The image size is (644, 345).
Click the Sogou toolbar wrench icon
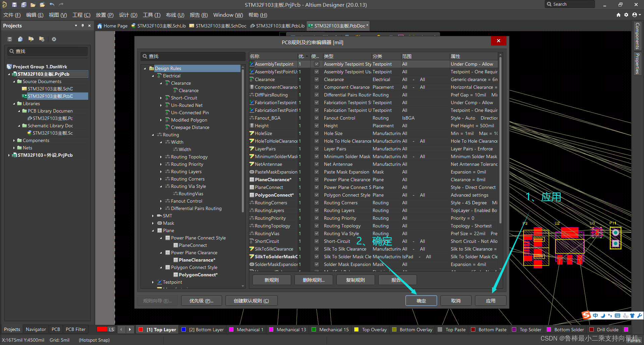[639, 316]
